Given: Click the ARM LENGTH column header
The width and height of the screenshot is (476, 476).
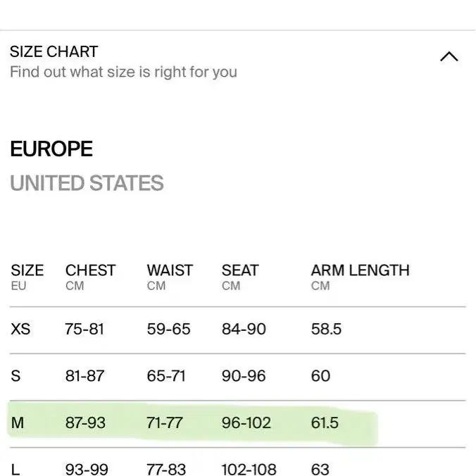Looking at the screenshot, I should [360, 271].
